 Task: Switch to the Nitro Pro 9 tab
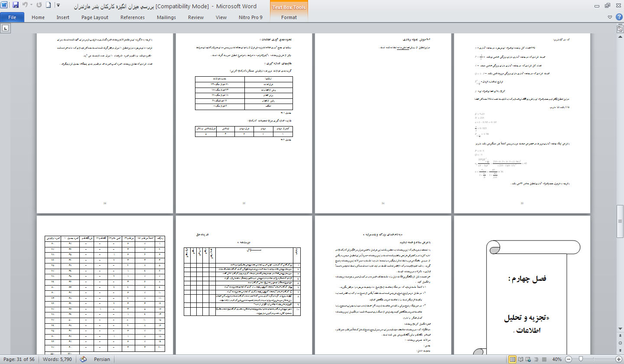pos(250,17)
